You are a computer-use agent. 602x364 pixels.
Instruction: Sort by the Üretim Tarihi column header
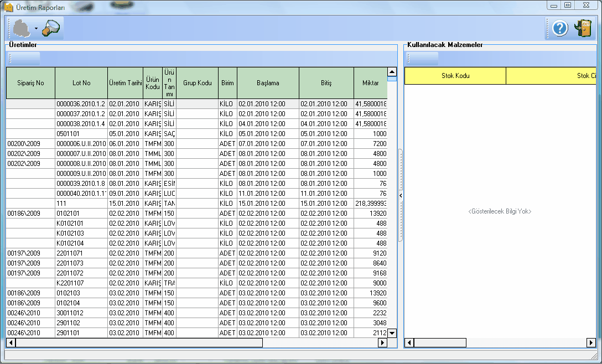tap(126, 83)
